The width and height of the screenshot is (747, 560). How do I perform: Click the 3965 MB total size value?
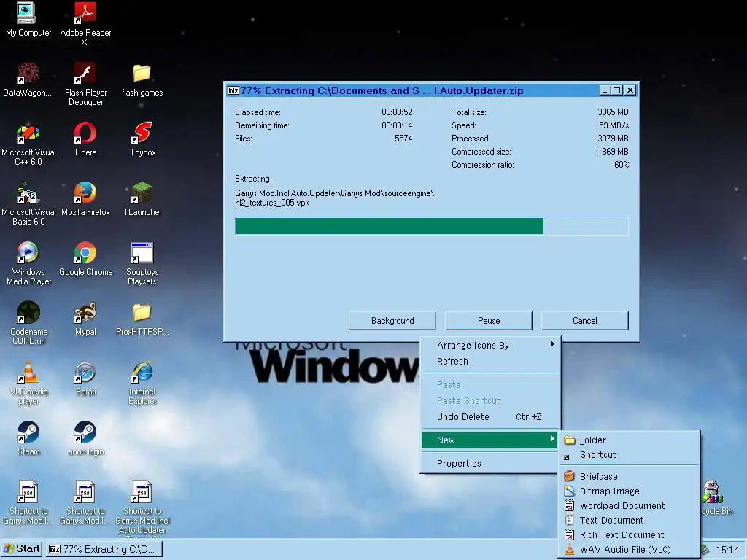(613, 112)
